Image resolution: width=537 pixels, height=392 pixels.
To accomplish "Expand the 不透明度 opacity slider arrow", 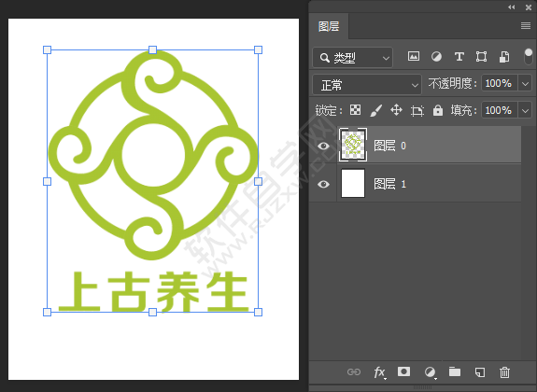I will pyautogui.click(x=525, y=84).
